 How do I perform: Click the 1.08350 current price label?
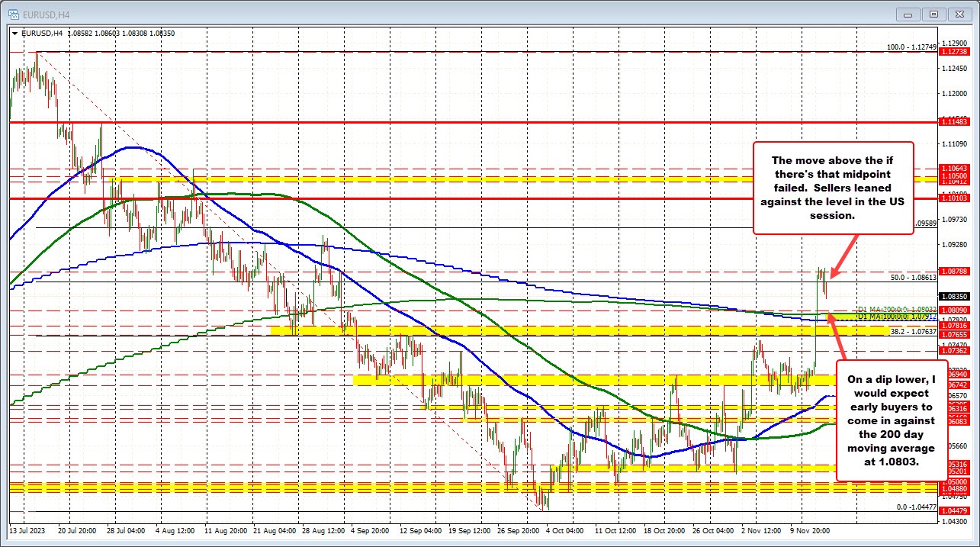(x=956, y=294)
